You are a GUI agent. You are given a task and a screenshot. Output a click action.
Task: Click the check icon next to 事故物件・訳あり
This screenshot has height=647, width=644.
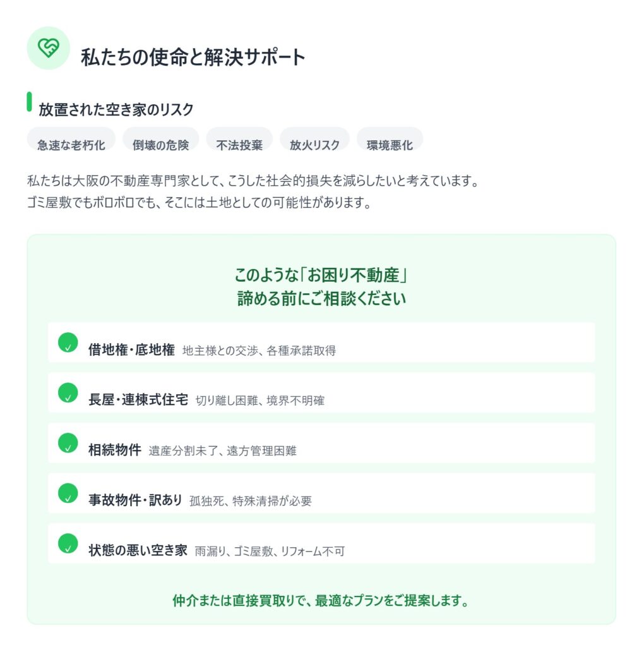click(x=68, y=493)
